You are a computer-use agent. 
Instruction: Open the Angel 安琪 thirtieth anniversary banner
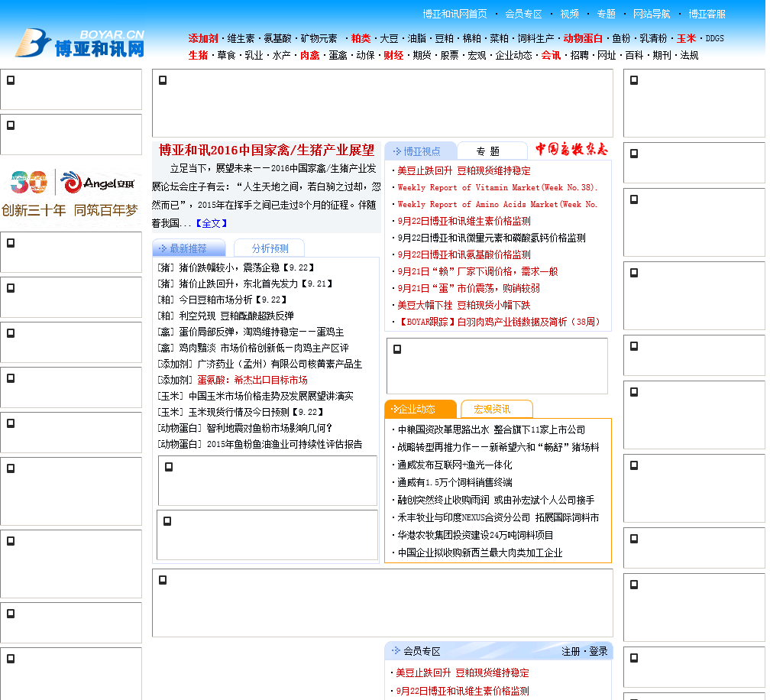[71, 193]
